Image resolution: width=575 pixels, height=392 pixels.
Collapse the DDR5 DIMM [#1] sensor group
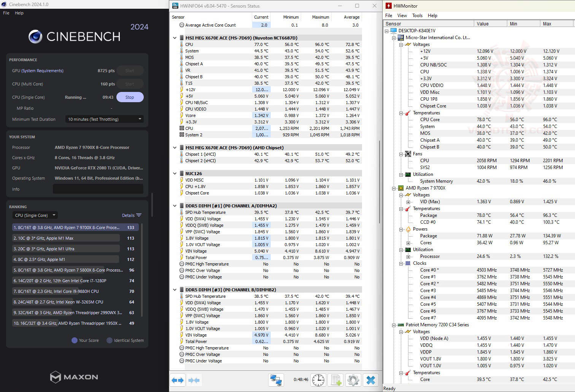(175, 206)
